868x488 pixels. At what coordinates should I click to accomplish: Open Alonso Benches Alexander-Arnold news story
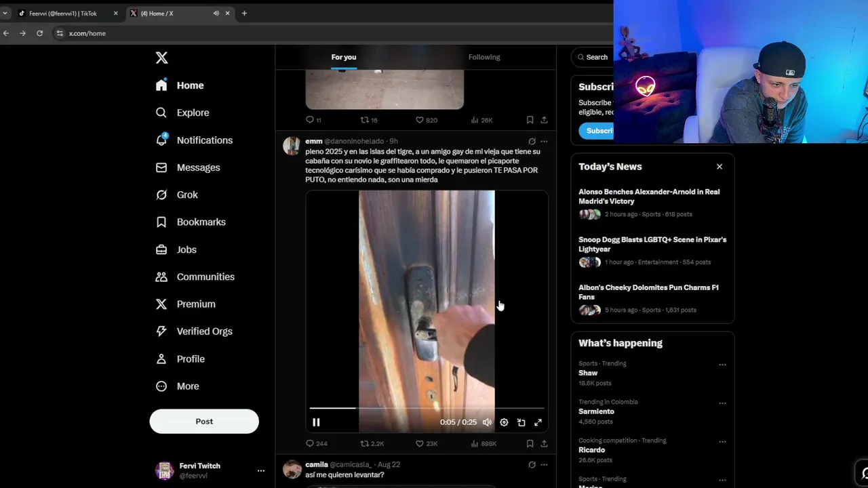[x=652, y=203]
